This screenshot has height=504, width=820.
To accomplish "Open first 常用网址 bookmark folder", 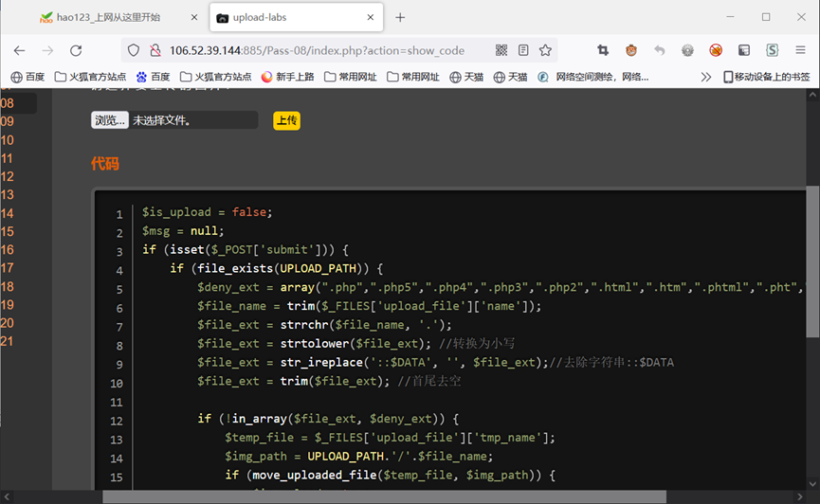I will (x=351, y=77).
